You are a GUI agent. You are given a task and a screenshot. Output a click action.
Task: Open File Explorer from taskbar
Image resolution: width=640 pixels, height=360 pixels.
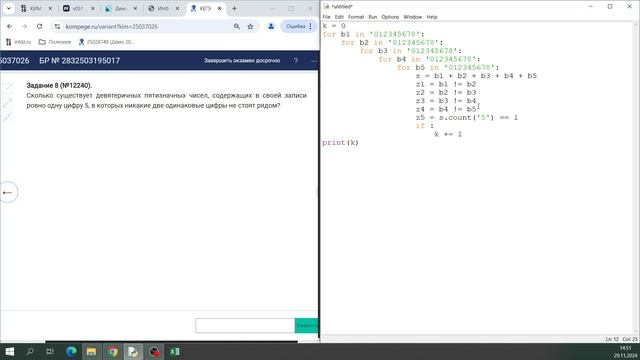(91, 351)
